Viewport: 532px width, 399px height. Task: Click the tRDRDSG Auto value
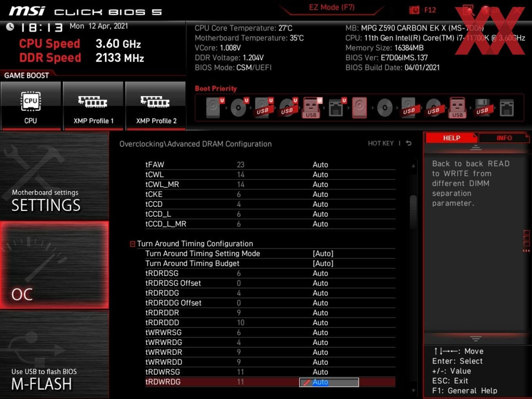click(320, 273)
